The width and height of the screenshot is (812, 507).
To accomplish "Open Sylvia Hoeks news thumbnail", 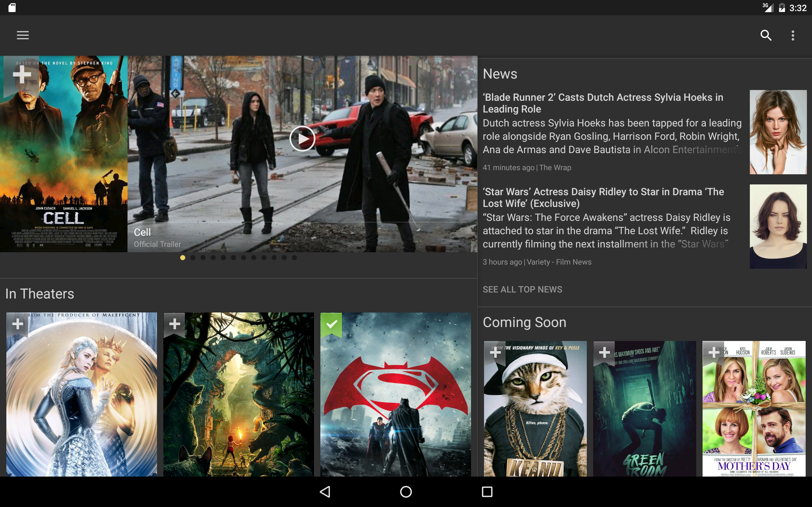I will click(x=778, y=132).
